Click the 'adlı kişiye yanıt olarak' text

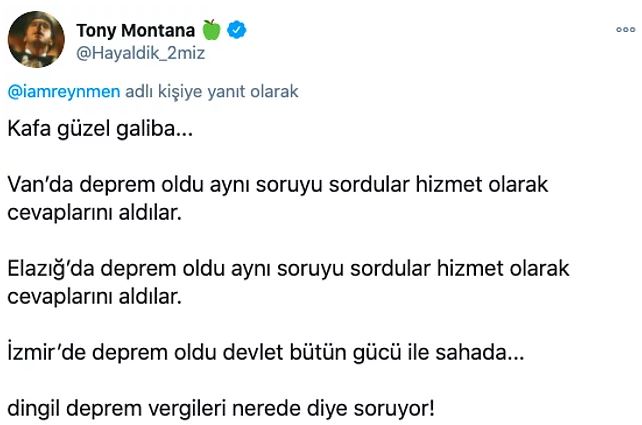tap(212, 92)
